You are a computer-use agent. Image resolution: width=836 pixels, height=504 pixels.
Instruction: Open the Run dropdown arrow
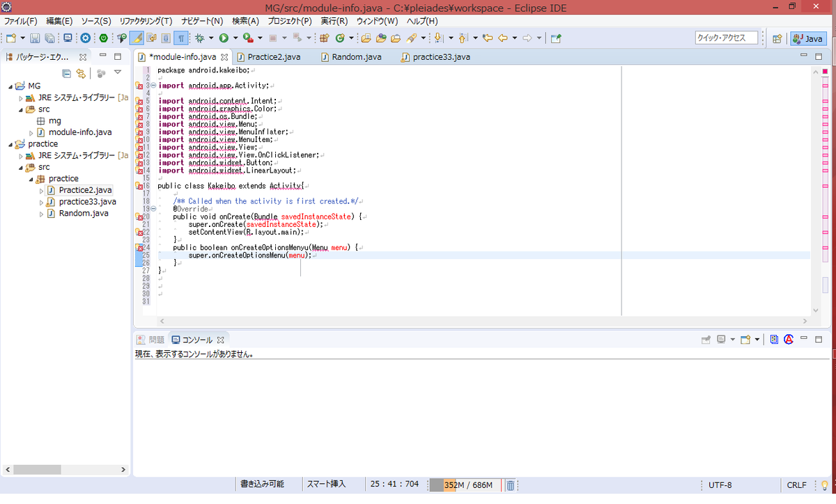click(x=235, y=38)
